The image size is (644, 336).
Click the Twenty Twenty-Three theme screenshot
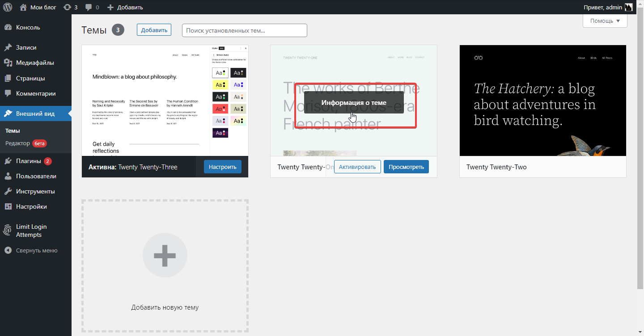[x=165, y=101]
